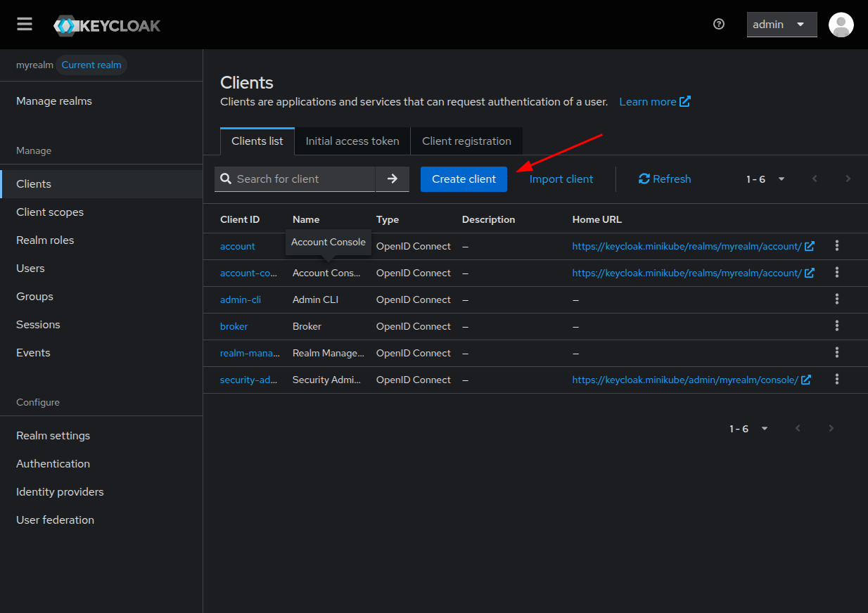Open kebab menu for admin-cli row
This screenshot has height=613, width=868.
[837, 299]
